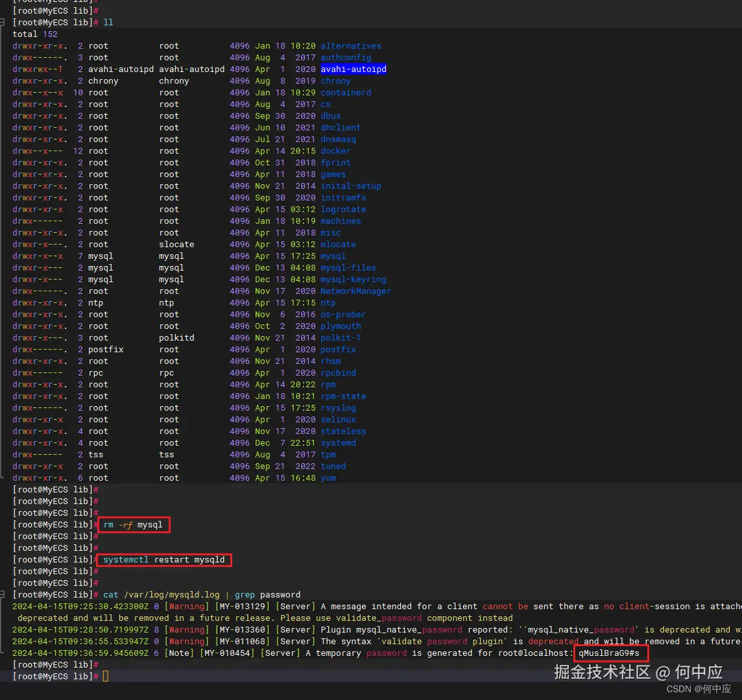Click the 'yum' directory name

pyautogui.click(x=328, y=477)
